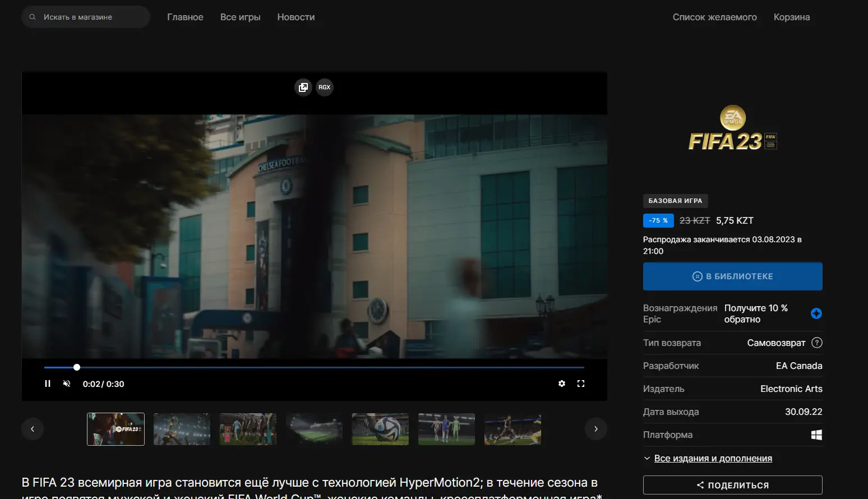Click the Самовозврат refund type text
The height and width of the screenshot is (499, 868).
click(x=776, y=343)
